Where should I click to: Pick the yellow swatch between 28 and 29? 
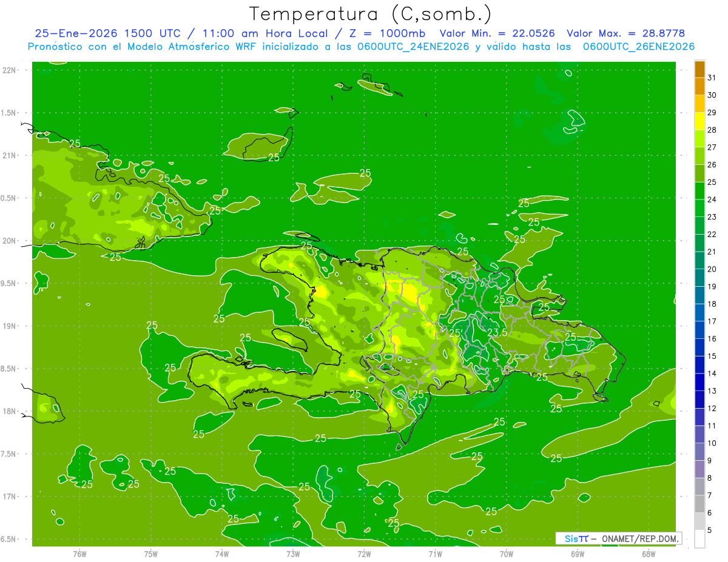coord(699,121)
